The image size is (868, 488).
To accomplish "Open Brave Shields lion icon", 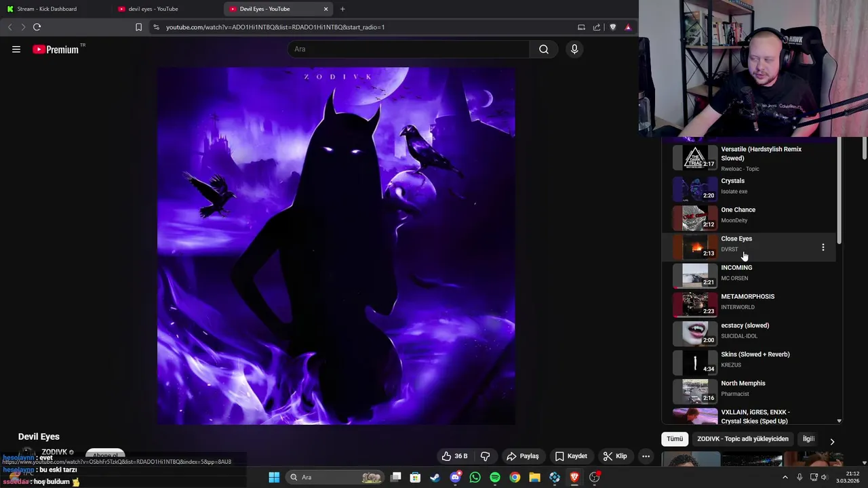I will point(613,27).
